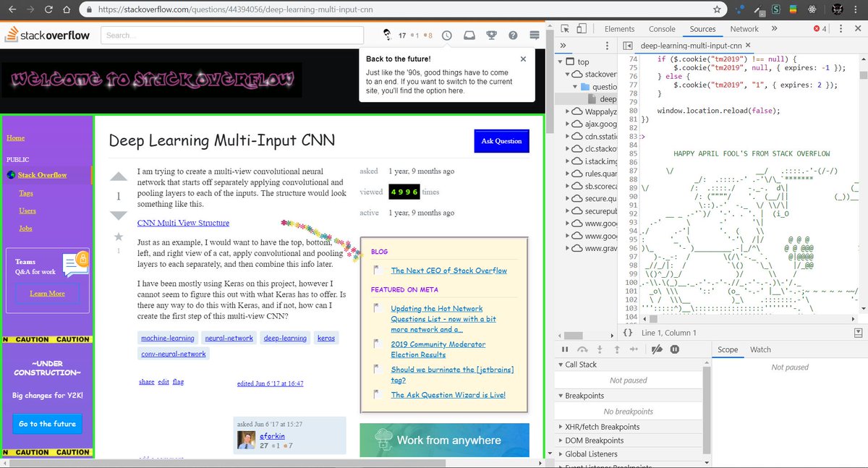
Task: Click the debugger Step button
Action: pos(634,349)
